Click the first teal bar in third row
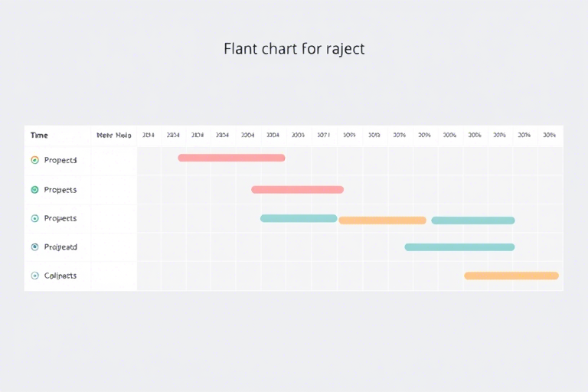This screenshot has height=392, width=588. [x=299, y=218]
